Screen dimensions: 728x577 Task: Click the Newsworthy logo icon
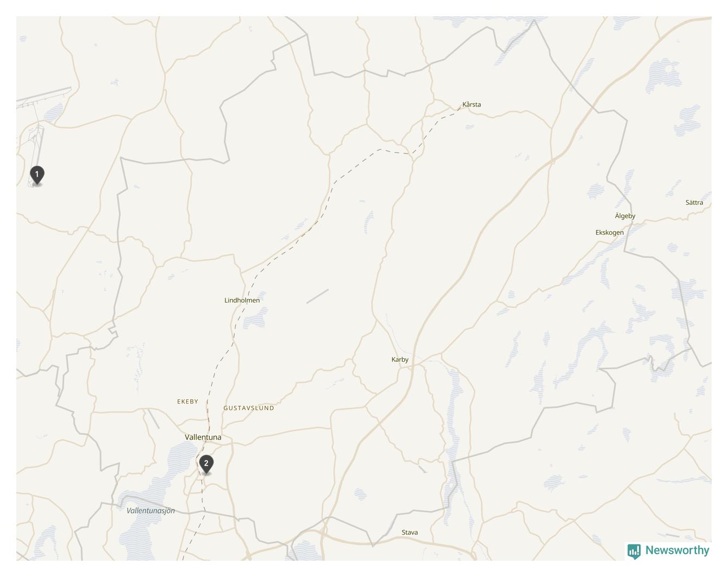634,551
